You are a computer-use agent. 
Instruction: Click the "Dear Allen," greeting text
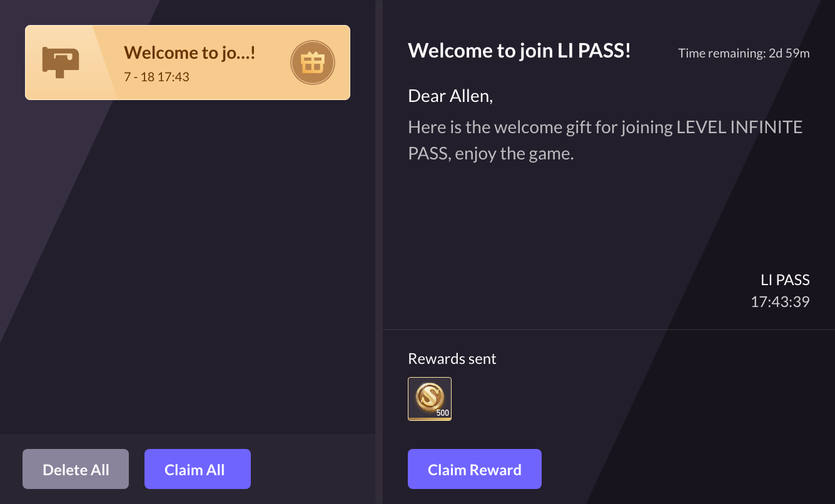tap(450, 96)
